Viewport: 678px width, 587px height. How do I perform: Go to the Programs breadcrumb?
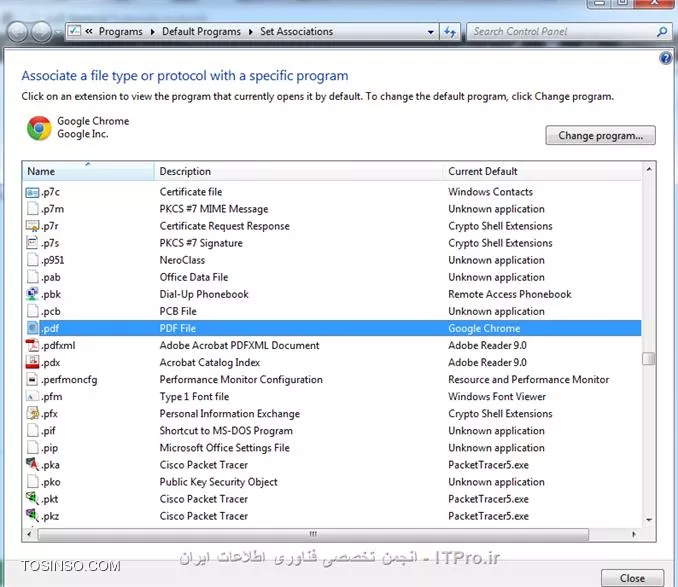click(x=121, y=32)
